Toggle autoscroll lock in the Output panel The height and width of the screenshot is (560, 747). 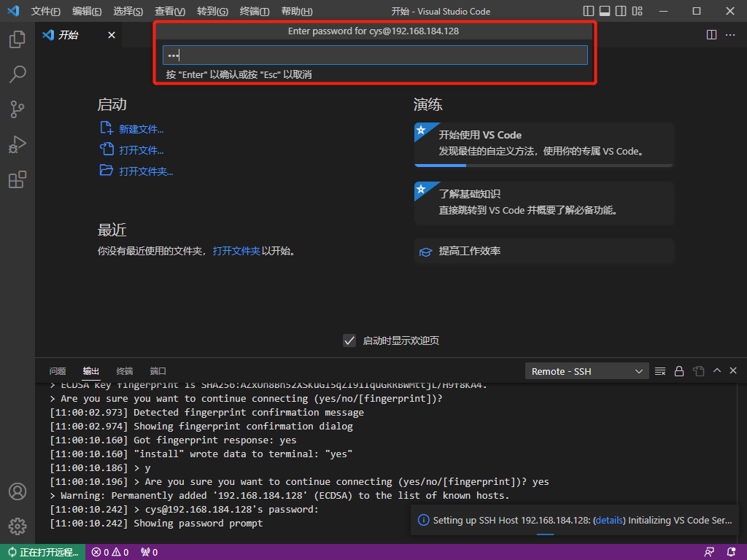coord(678,370)
